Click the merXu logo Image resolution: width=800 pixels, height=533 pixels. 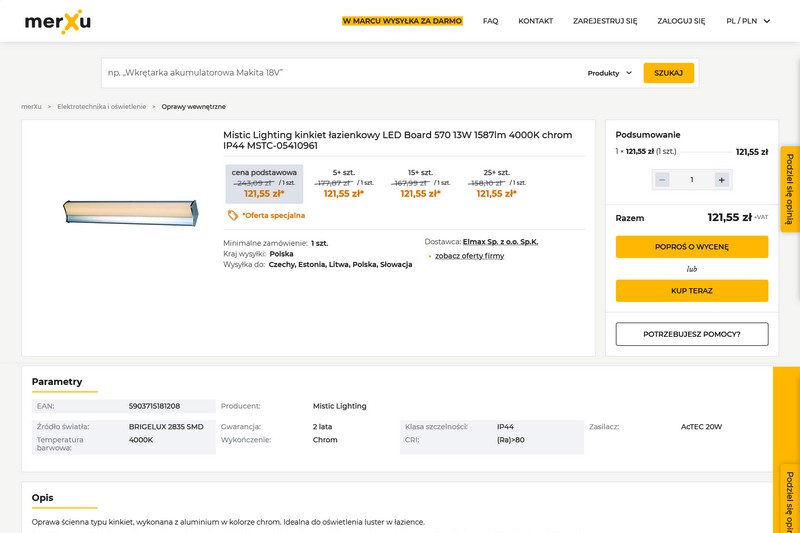tap(58, 21)
